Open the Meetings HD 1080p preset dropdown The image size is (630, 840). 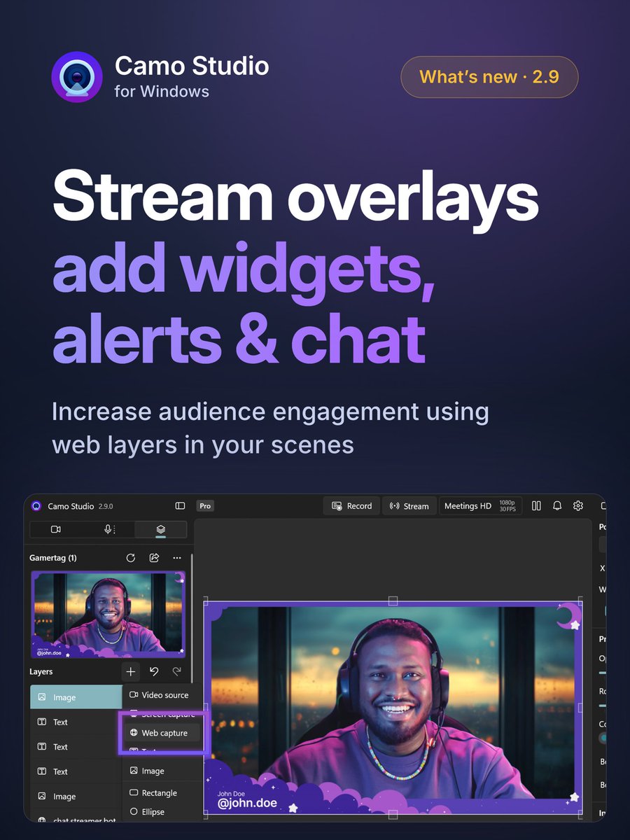pos(480,506)
